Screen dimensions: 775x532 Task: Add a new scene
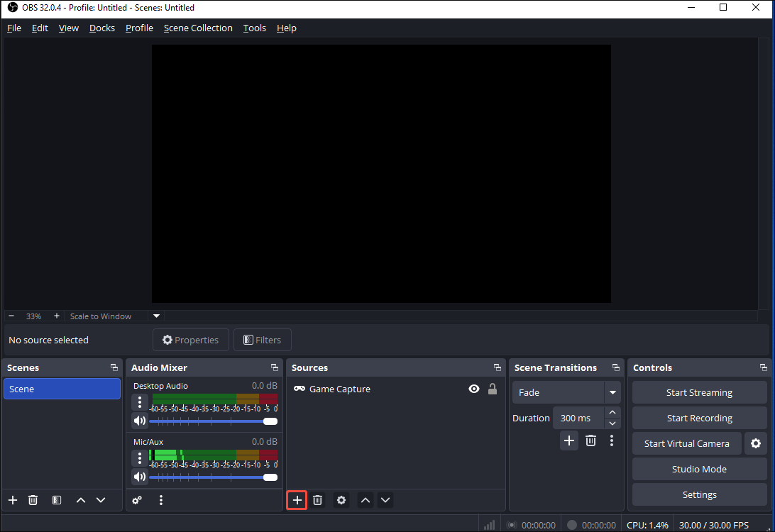coord(12,500)
